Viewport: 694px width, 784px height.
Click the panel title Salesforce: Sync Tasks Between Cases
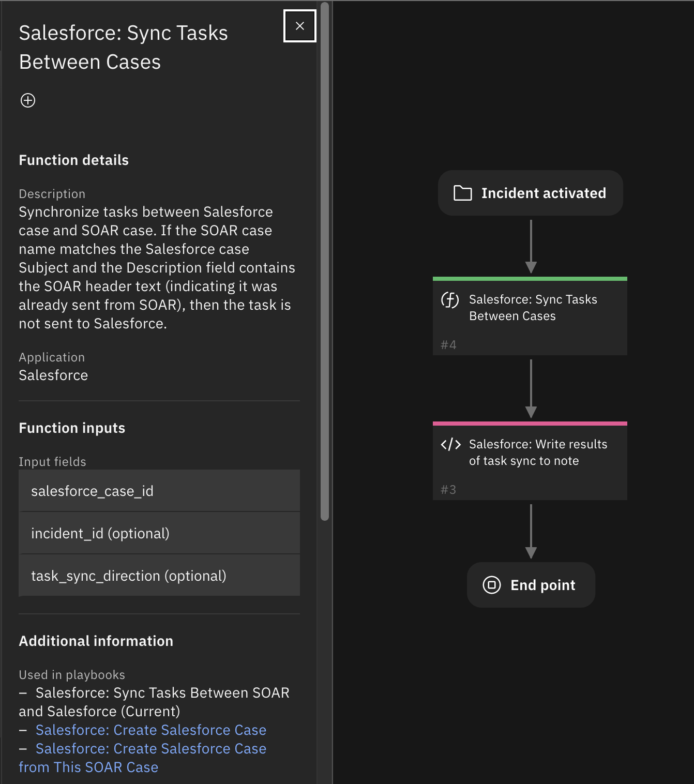pos(124,47)
